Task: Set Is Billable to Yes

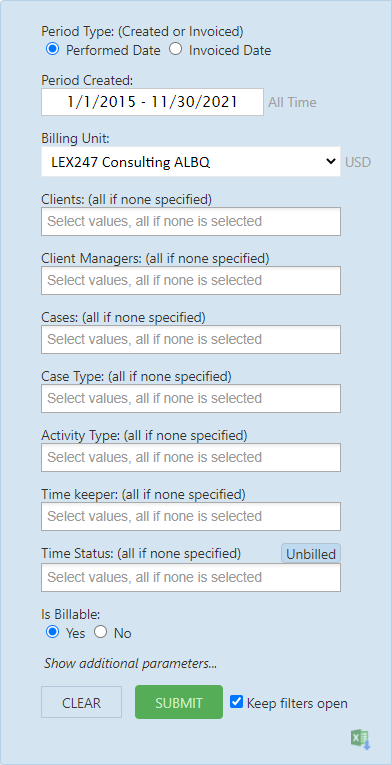Action: click(52, 632)
